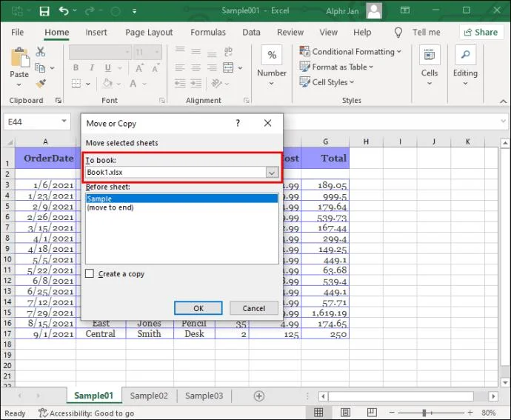Click the Normal view icon in status bar

tap(318, 413)
